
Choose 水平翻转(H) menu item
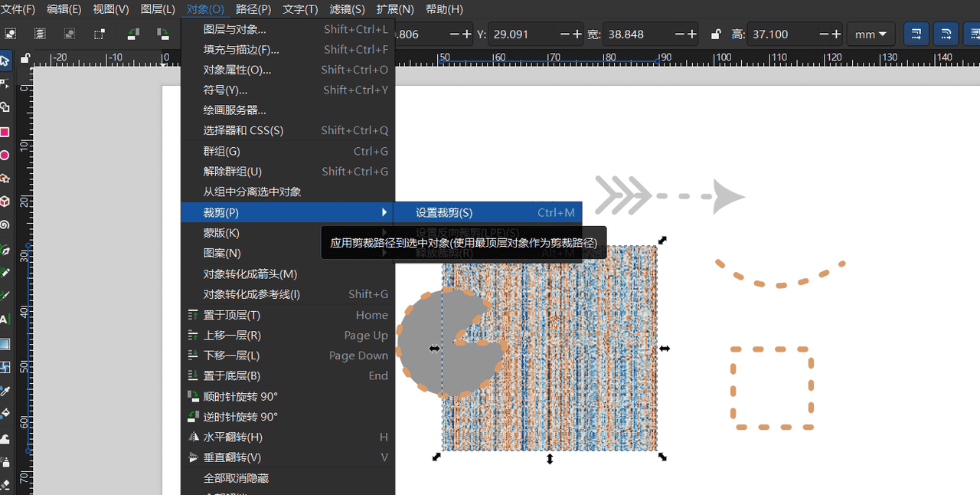click(287, 437)
